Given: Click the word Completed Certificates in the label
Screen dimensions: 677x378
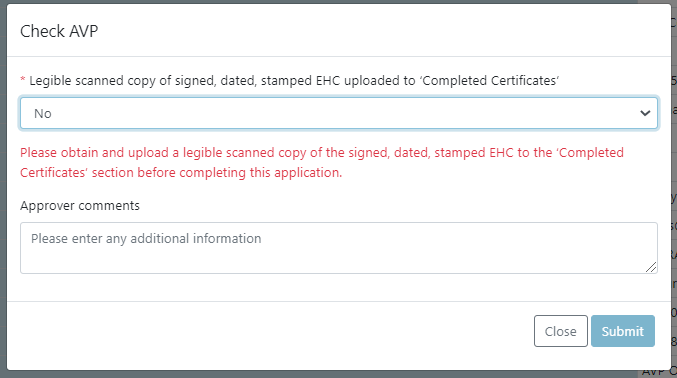Looking at the screenshot, I should [490, 81].
